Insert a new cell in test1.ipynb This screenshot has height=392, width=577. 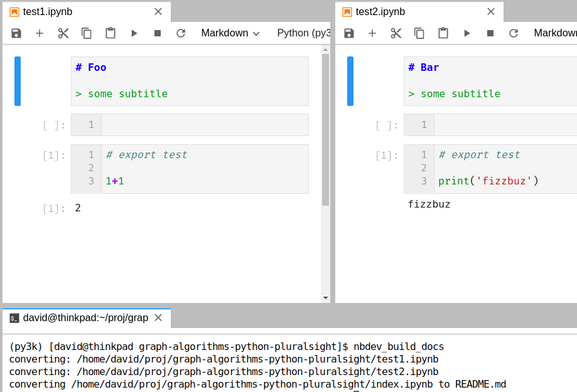click(x=39, y=33)
